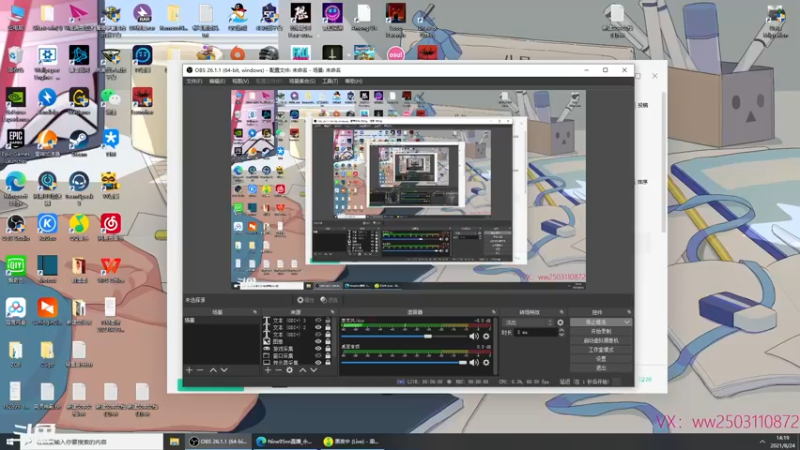Toggle visibility of 图像 source
This screenshot has width=800, height=450.
(x=318, y=341)
